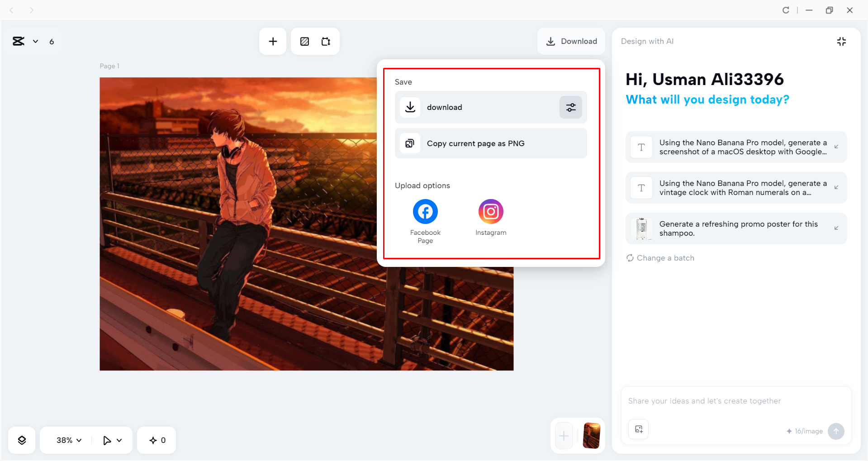
Task: Expand the chevron beside the CapCut logo
Action: pos(35,42)
